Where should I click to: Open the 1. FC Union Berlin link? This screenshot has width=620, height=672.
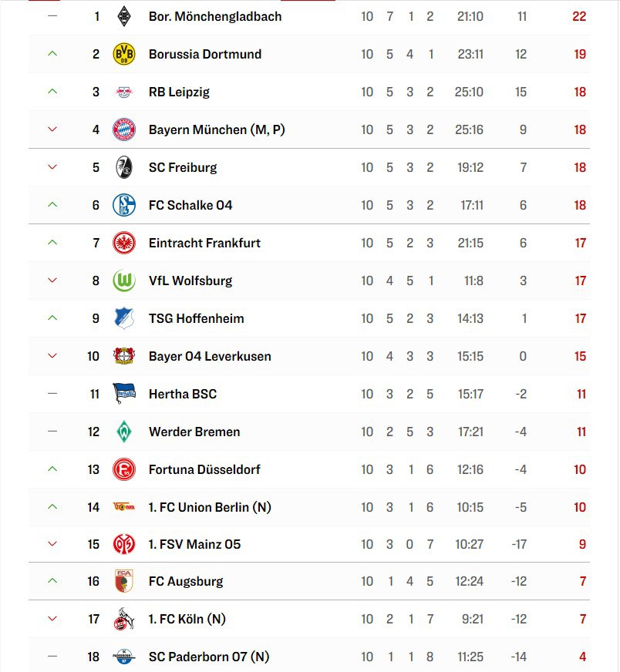click(x=210, y=507)
